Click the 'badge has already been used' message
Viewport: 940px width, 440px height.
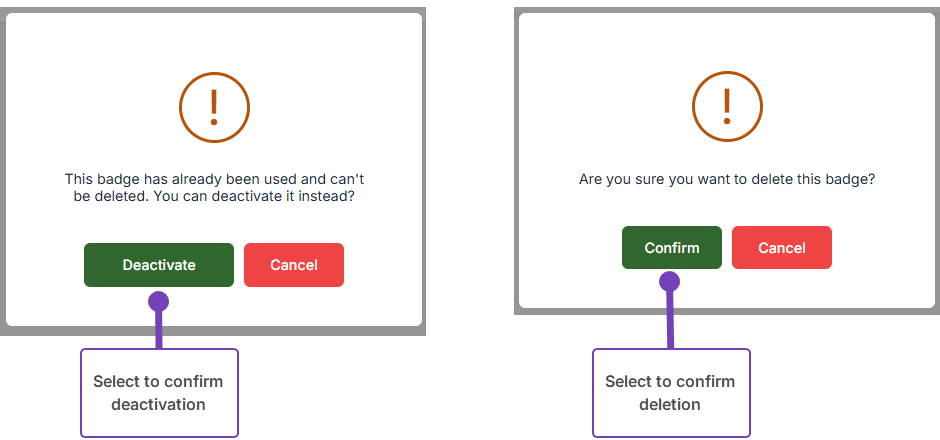pos(214,179)
